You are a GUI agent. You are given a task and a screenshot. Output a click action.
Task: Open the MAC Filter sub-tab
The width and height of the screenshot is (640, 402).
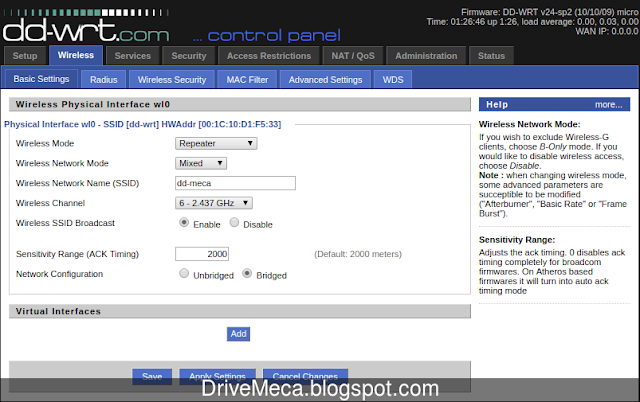point(247,80)
